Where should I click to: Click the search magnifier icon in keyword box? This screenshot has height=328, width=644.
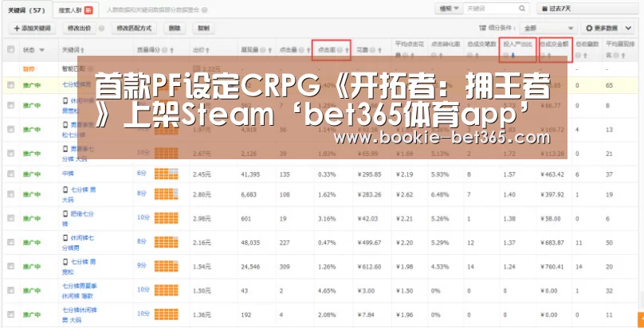(522, 8)
